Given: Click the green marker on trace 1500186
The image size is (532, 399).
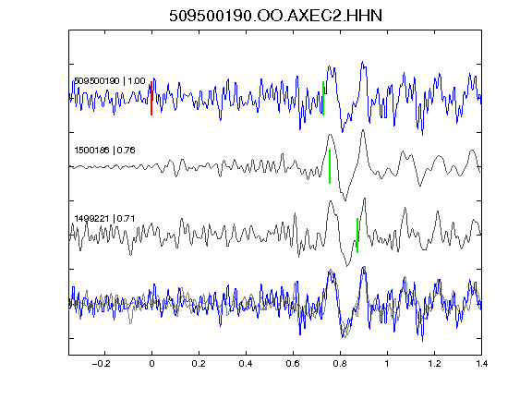Looking at the screenshot, I should (330, 166).
